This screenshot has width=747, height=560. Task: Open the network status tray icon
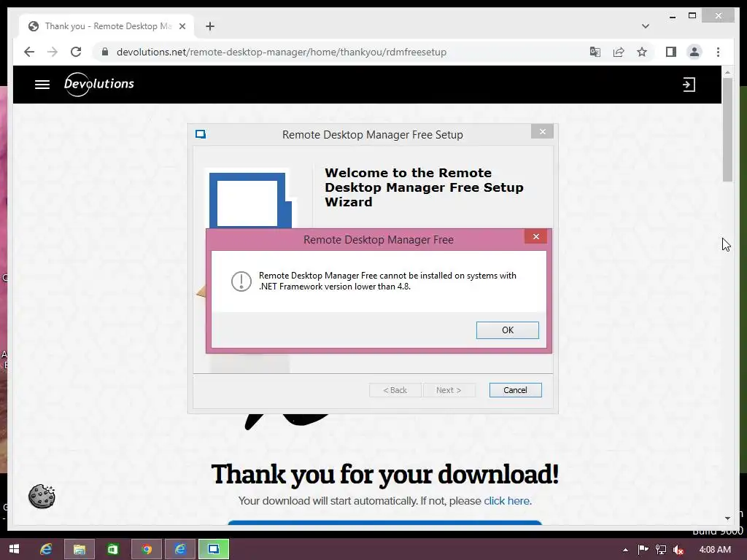tap(661, 550)
